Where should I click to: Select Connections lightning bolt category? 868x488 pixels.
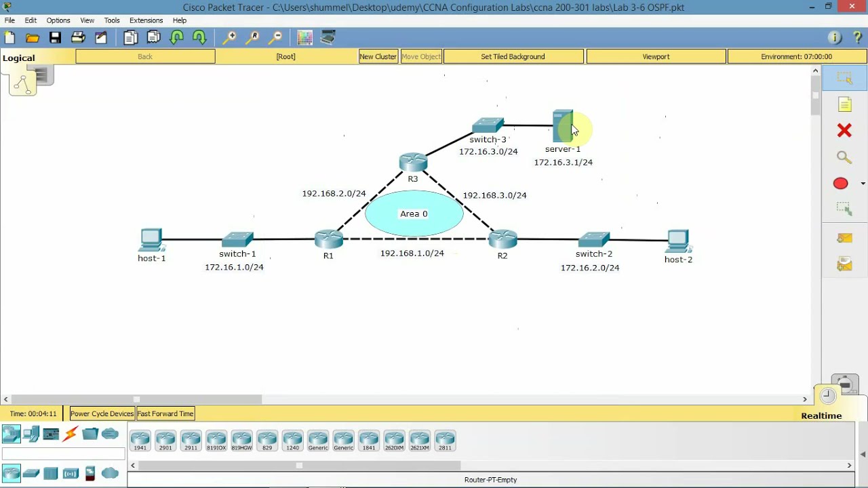[71, 434]
